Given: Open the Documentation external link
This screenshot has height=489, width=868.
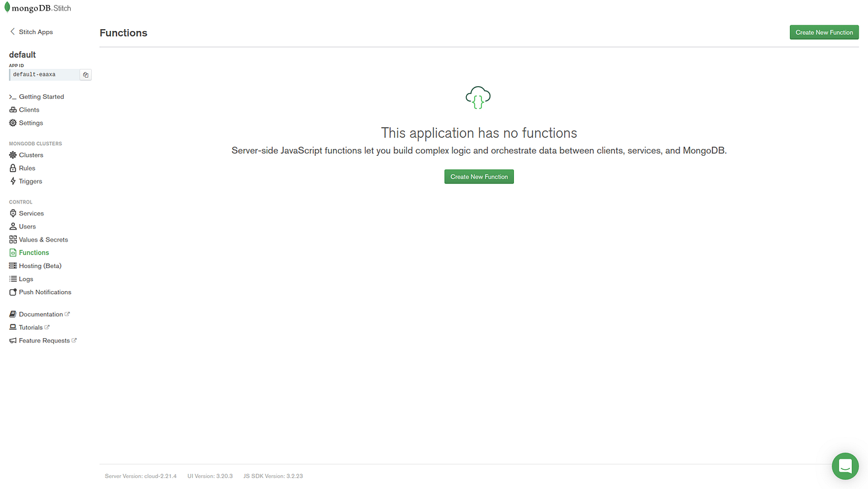Looking at the screenshot, I should point(42,313).
